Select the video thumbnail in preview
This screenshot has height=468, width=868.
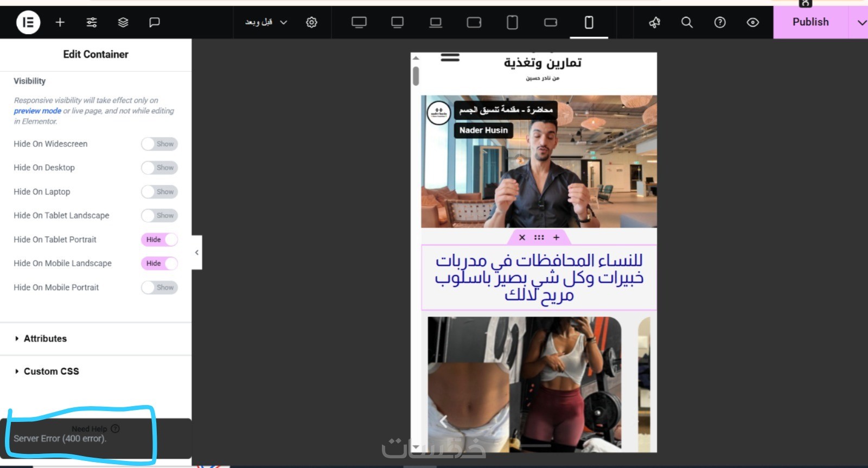coord(539,162)
